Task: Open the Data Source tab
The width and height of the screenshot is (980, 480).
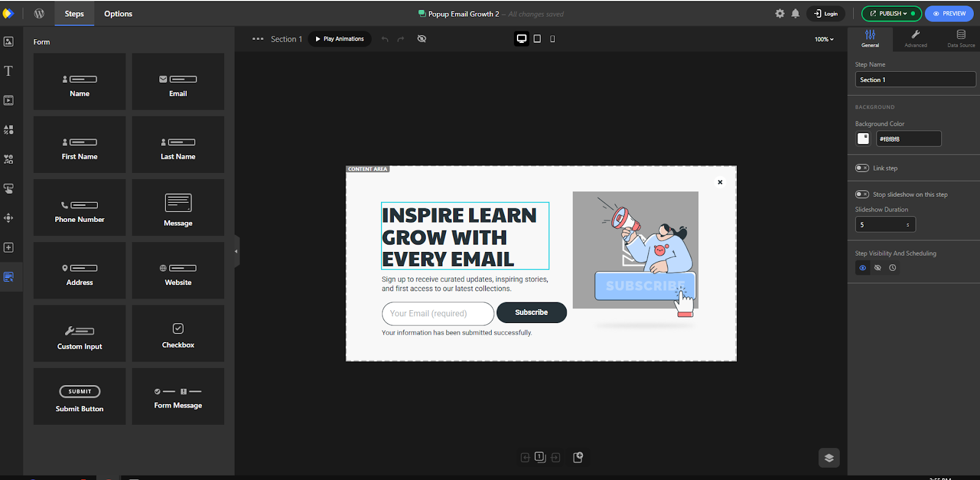Action: (961, 39)
